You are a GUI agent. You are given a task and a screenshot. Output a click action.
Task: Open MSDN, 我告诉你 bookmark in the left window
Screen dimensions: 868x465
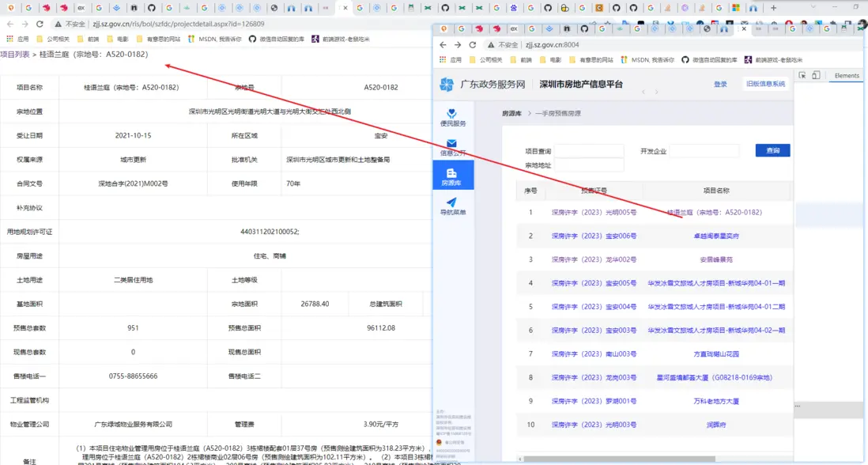pyautogui.click(x=215, y=40)
